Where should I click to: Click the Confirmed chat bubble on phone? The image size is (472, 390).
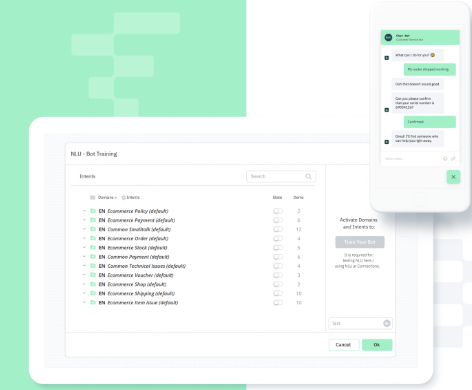430,122
